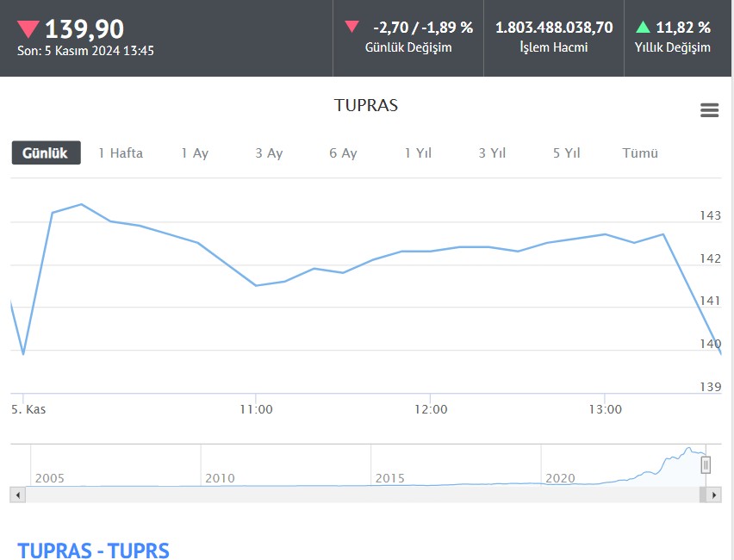Viewport: 734px width, 560px height.
Task: Grab the navigator range handle
Action: tap(706, 465)
